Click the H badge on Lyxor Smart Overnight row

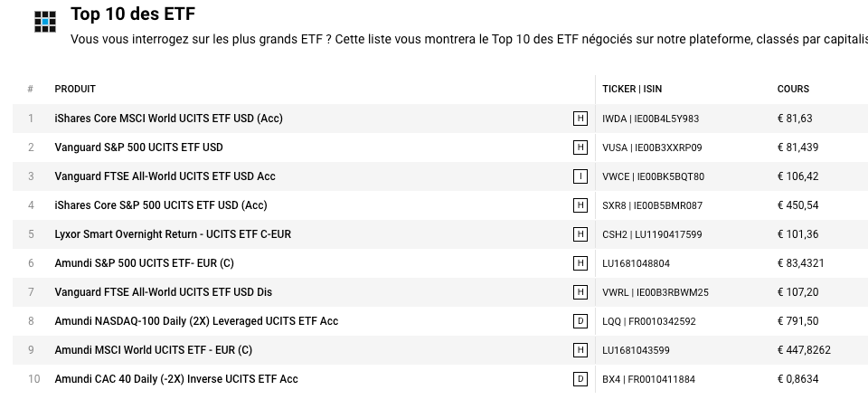tap(580, 234)
